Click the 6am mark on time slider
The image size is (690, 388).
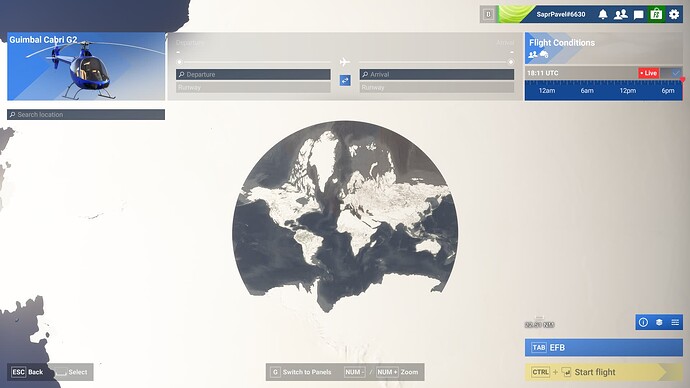coord(587,91)
